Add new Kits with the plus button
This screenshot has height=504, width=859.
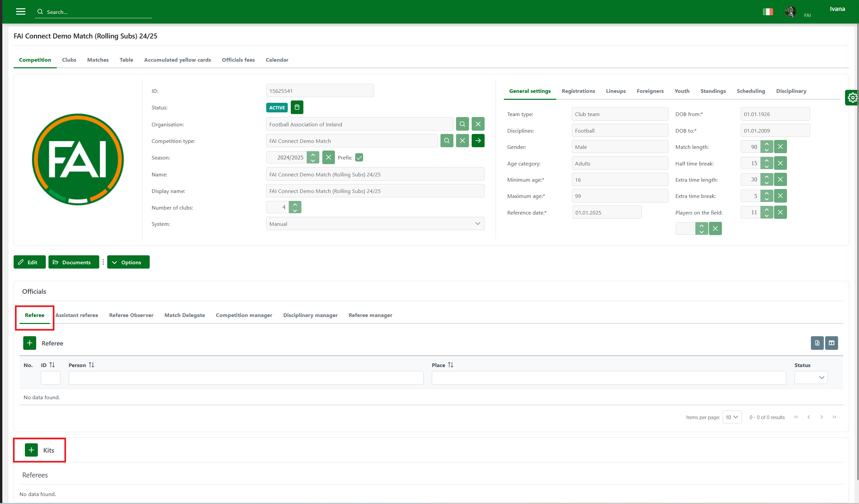pos(31,450)
